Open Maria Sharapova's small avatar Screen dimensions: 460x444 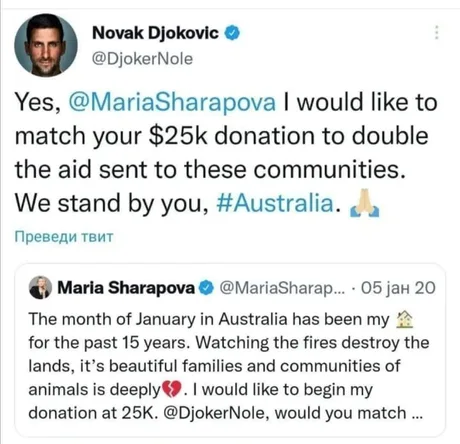point(41,287)
